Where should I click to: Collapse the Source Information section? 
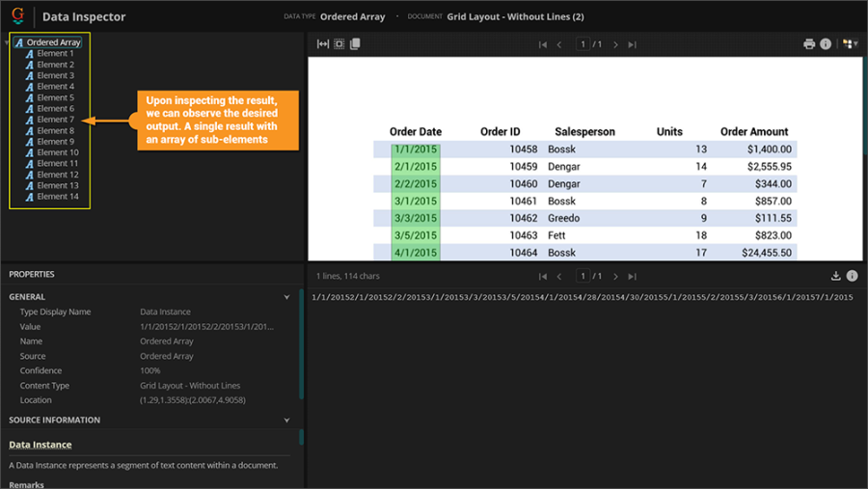(286, 421)
